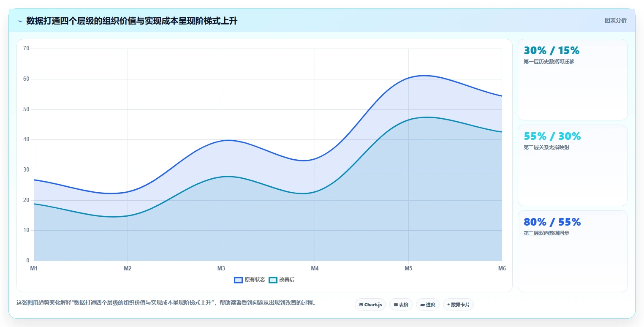Image resolution: width=644 pixels, height=327 pixels.
Task: Toggle the 改善后 legend entry
Action: click(x=282, y=280)
